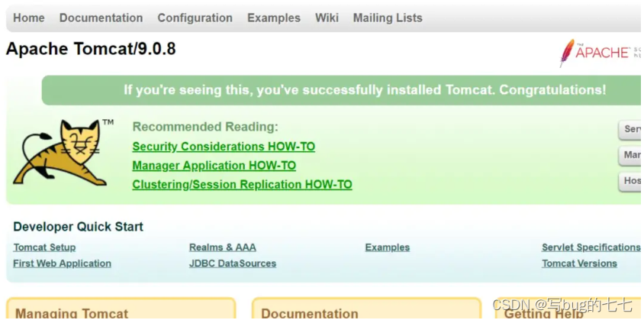Open Clustering/Session Replication HOW-TO link
Viewport: 644px width, 320px height.
[x=243, y=185]
